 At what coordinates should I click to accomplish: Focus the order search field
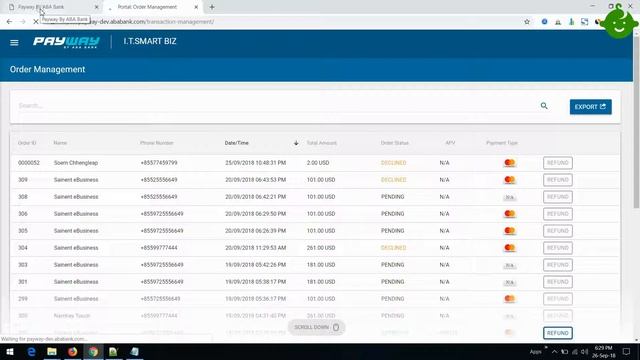(x=278, y=106)
